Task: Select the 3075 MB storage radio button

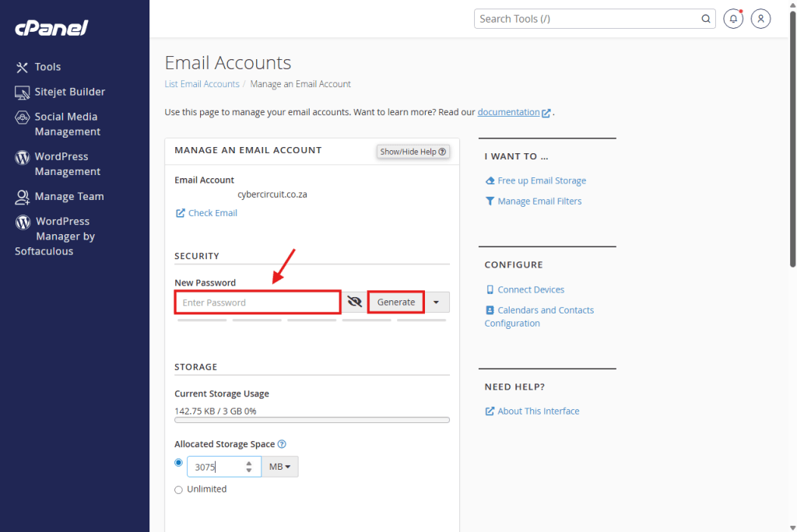Action: [x=178, y=463]
